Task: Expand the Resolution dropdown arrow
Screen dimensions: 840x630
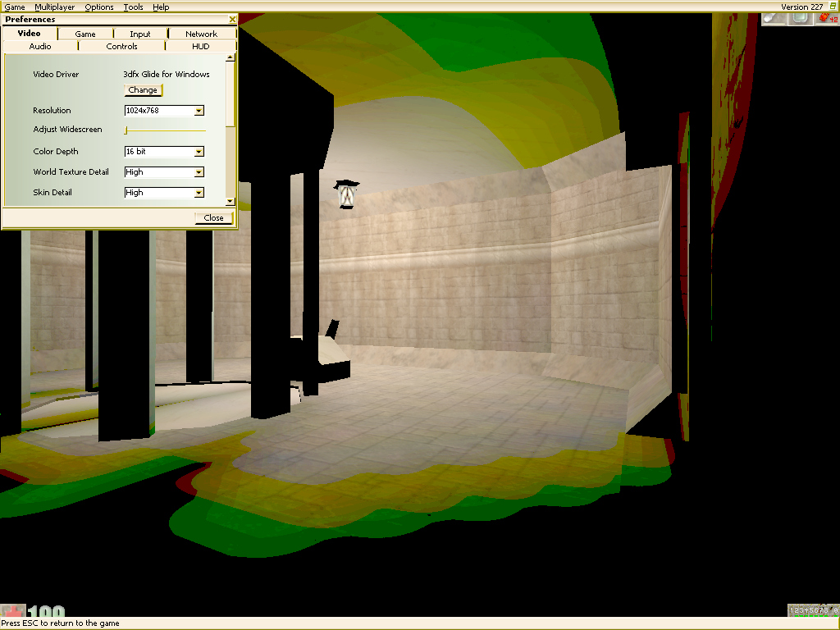Action: pos(199,111)
